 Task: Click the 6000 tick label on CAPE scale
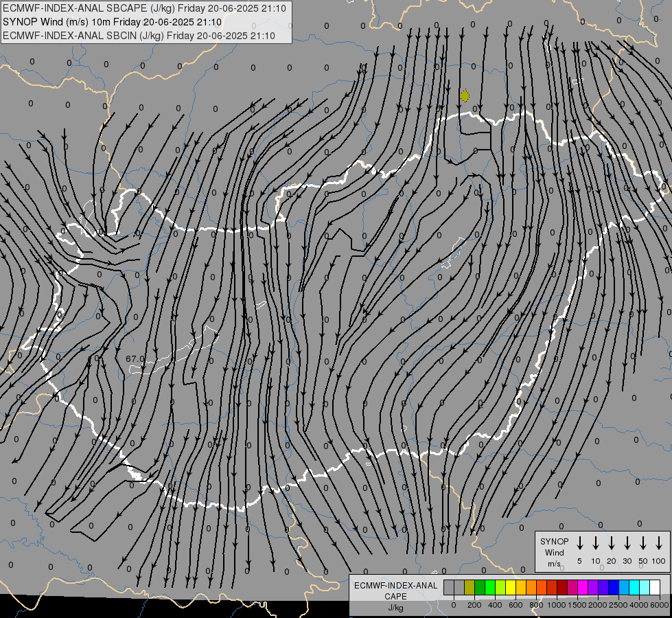tap(660, 605)
